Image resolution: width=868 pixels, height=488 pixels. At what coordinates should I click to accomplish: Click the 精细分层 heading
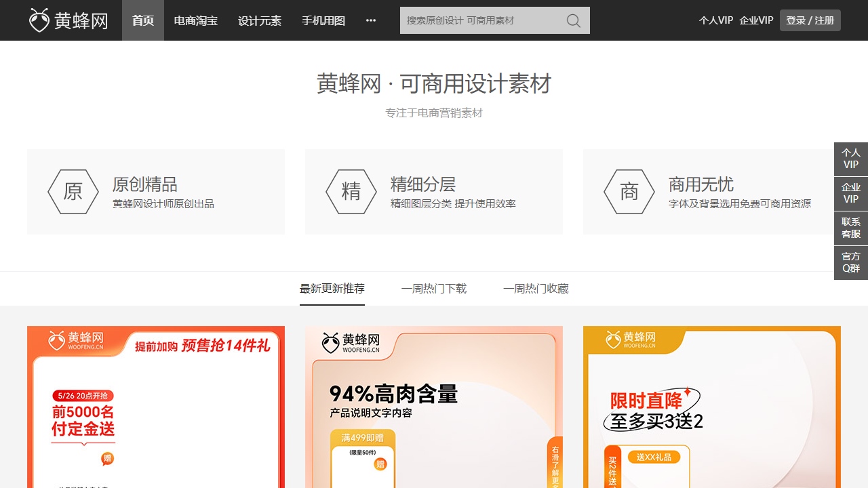(x=423, y=184)
